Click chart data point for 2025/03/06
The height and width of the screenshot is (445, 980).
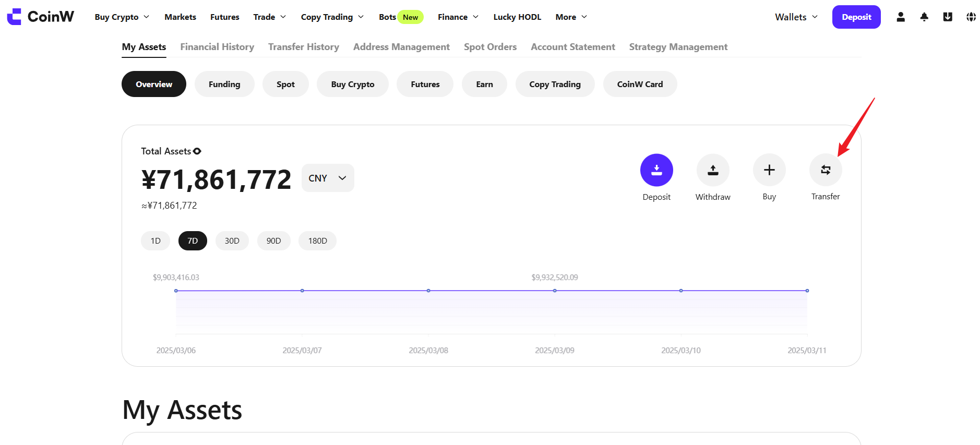(176, 291)
